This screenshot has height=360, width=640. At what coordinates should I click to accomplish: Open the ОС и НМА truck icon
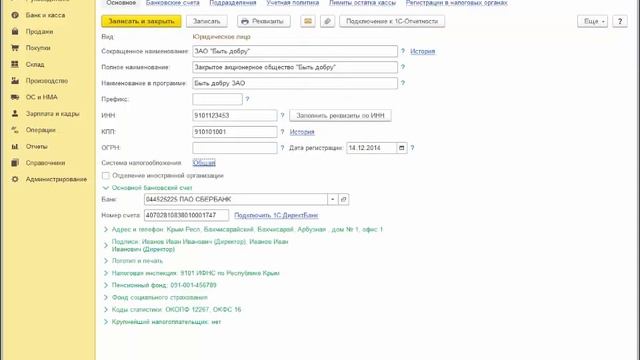15,97
